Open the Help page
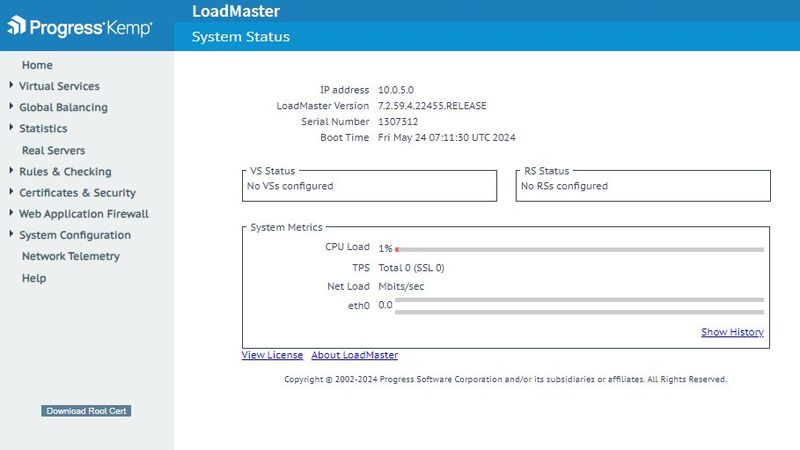 [x=34, y=278]
